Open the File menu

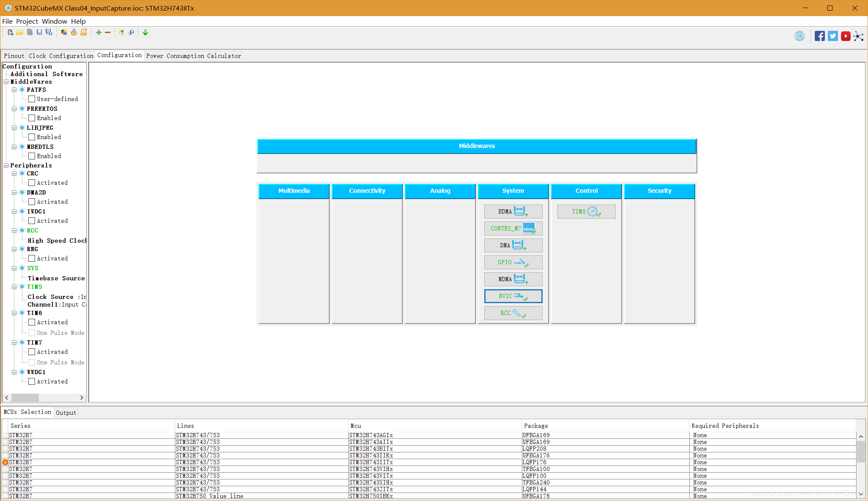8,21
